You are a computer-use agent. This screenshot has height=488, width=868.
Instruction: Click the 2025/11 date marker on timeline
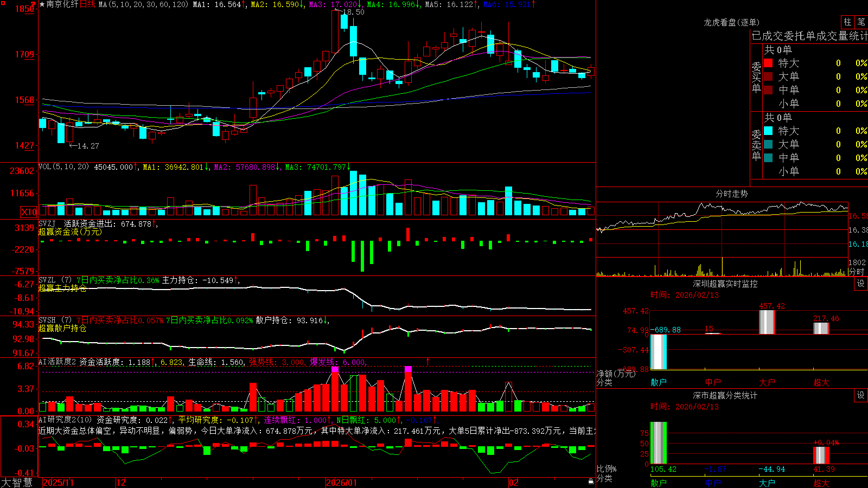[58, 483]
